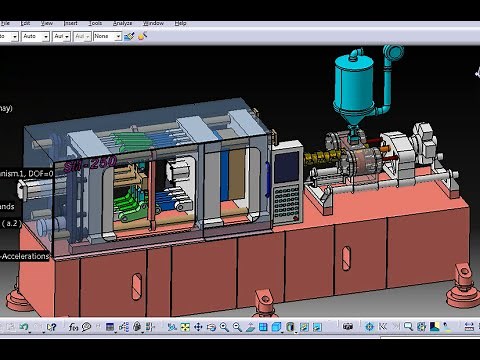Expand the third Aut dropdown arrow
The image size is (480, 360).
point(67,37)
